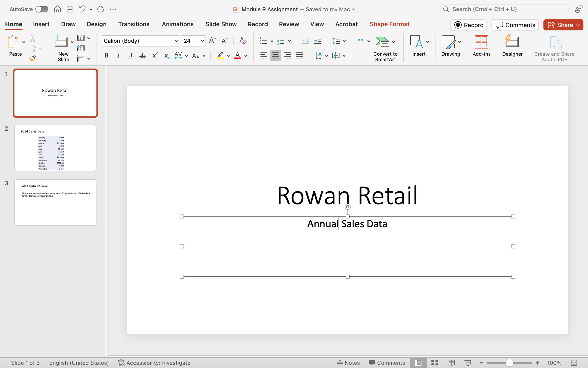This screenshot has width=588, height=368.
Task: Select slide 2 thumbnail 2014 Sales Data
Action: coord(55,148)
